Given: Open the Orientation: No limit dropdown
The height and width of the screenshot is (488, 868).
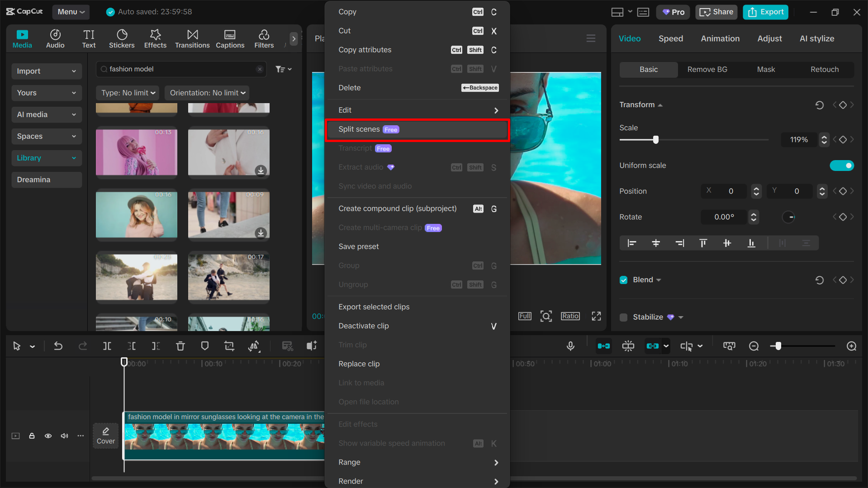Looking at the screenshot, I should pos(207,93).
